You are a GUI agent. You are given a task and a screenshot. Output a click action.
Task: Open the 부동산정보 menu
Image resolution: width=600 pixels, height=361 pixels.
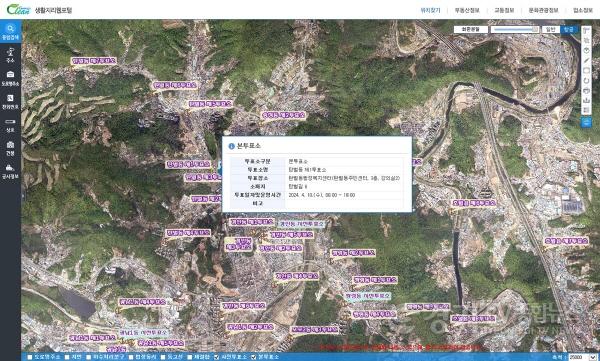467,10
